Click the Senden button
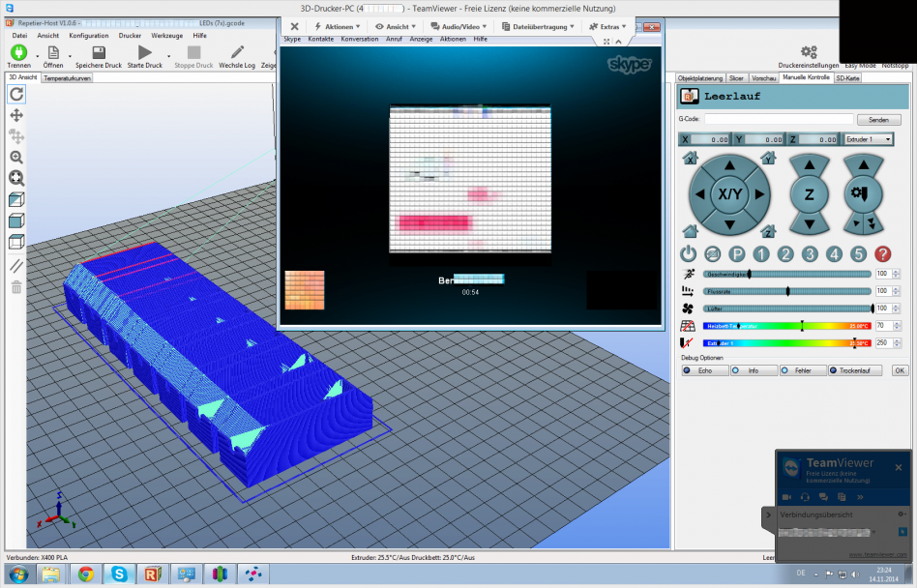Viewport: 917px width, 588px height. point(878,119)
